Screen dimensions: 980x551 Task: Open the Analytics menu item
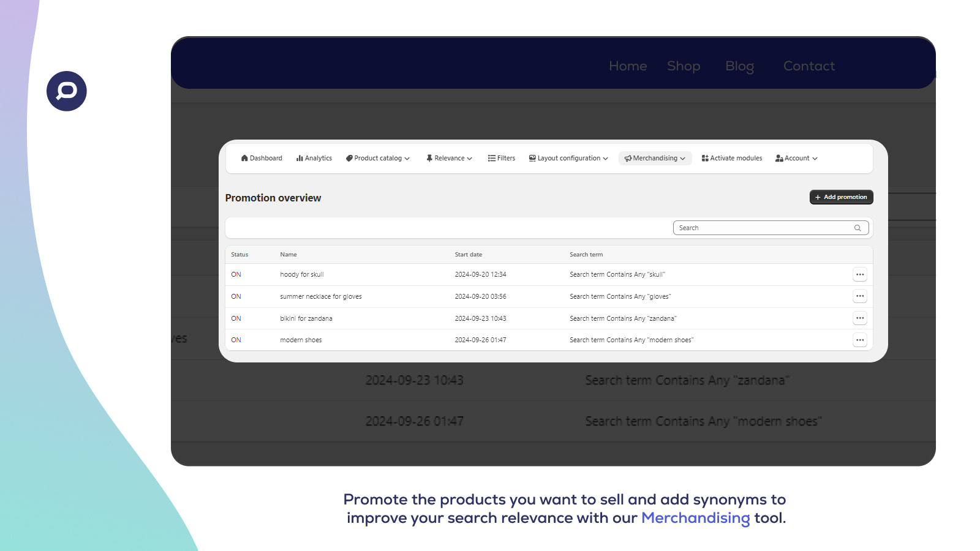coord(314,158)
